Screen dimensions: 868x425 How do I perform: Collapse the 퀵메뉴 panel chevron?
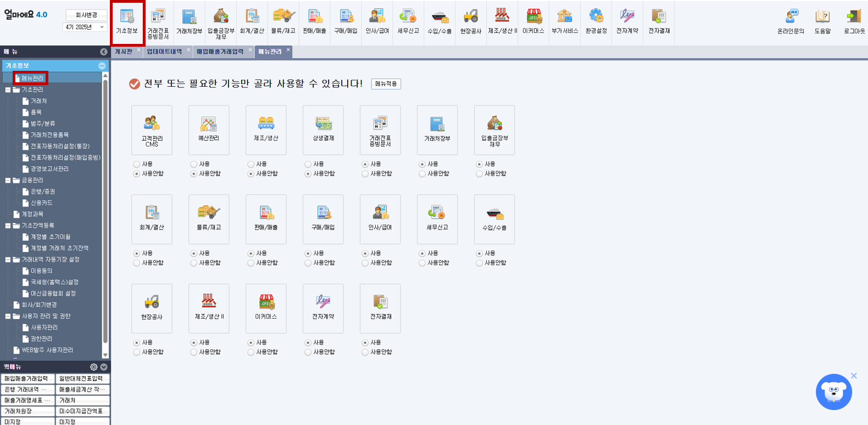(x=104, y=367)
